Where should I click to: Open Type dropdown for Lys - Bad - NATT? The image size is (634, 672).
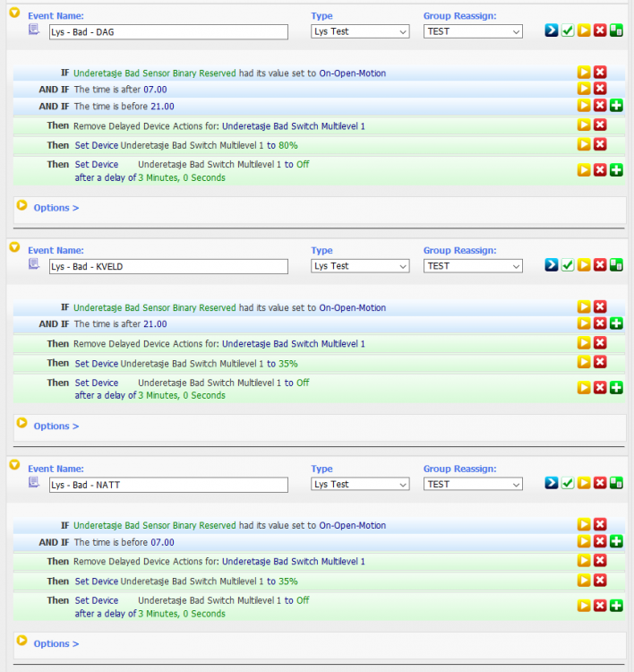[360, 485]
